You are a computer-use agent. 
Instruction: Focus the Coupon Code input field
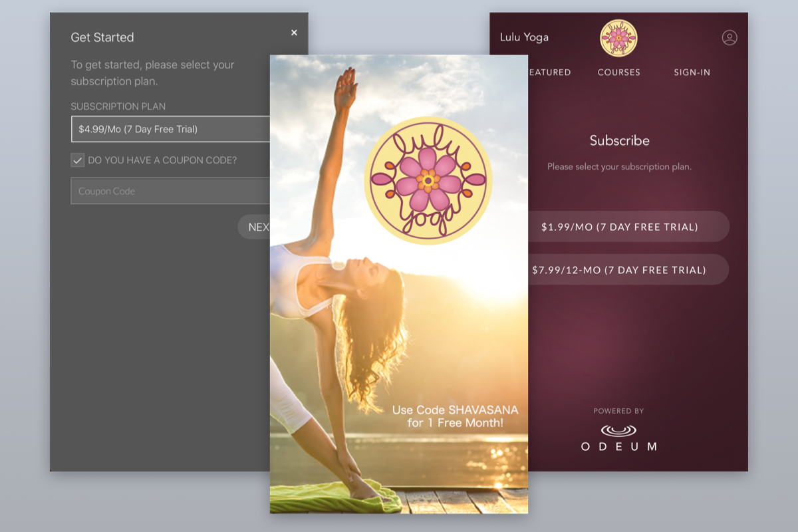[170, 191]
